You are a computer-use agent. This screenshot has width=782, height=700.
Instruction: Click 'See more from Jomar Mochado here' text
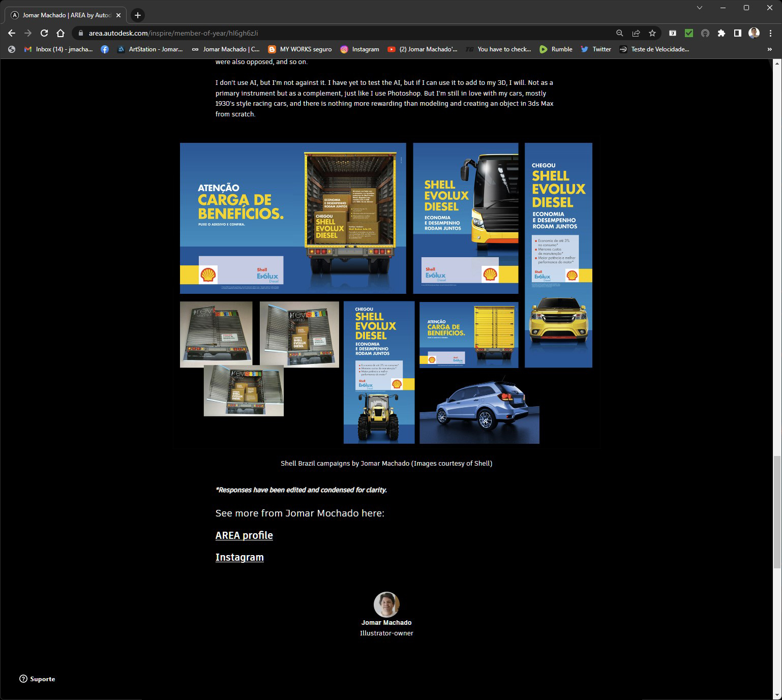coord(300,513)
